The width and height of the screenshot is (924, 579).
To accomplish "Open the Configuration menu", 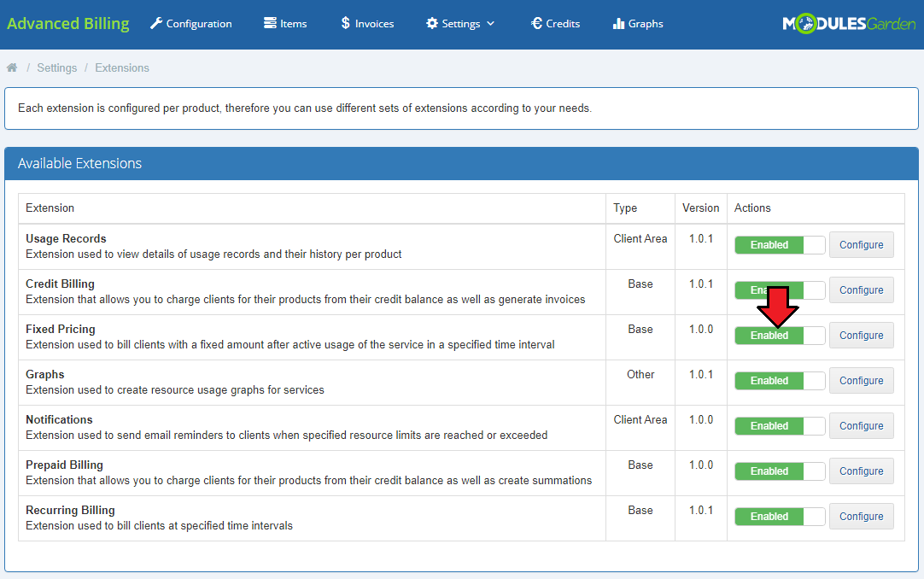I will tap(191, 24).
